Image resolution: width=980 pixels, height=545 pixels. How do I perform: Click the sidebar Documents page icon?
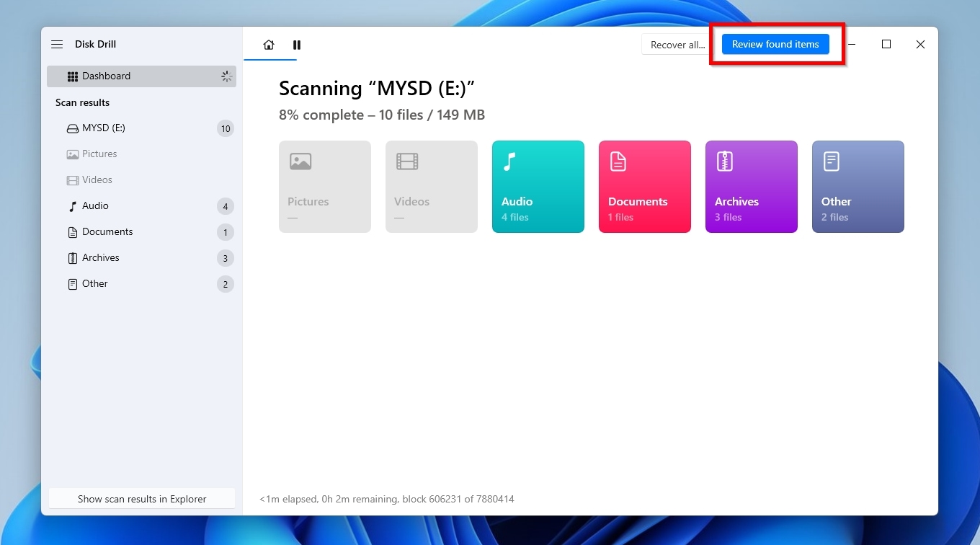(x=72, y=232)
